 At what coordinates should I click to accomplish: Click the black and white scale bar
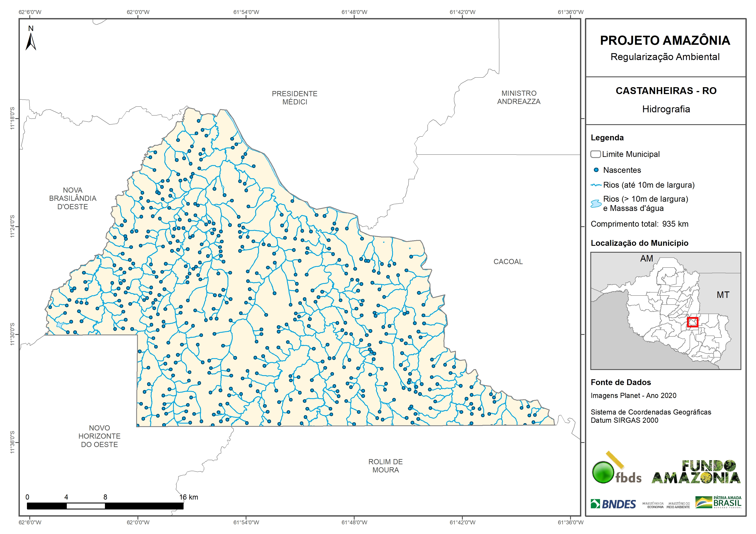click(x=105, y=506)
